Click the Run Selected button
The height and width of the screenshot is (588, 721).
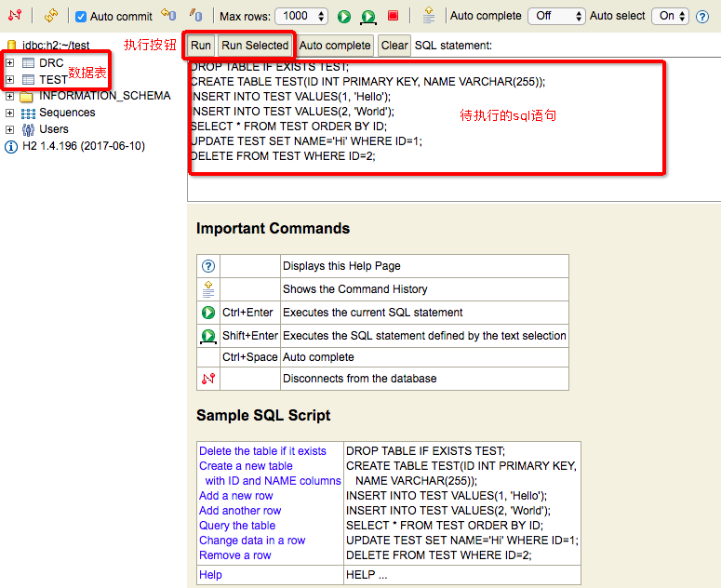(x=255, y=46)
